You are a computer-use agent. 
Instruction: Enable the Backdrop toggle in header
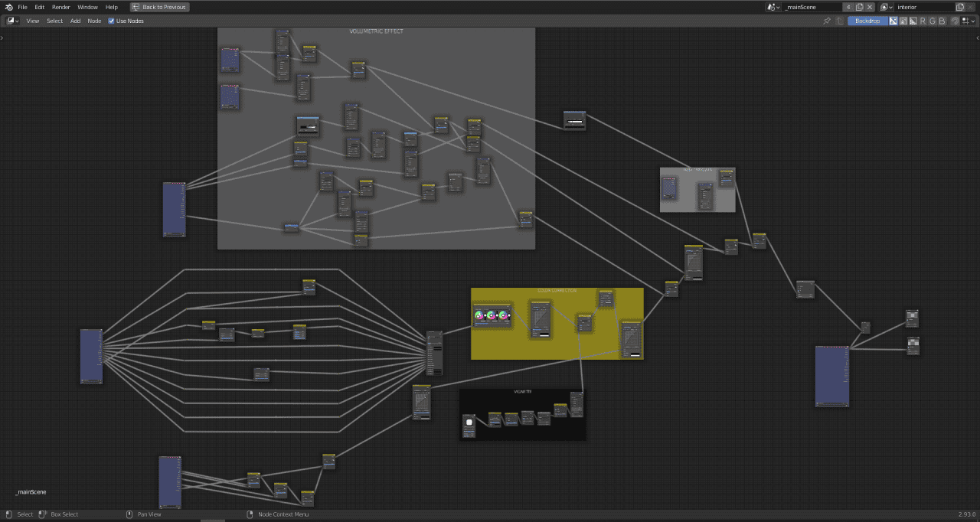[x=867, y=21]
